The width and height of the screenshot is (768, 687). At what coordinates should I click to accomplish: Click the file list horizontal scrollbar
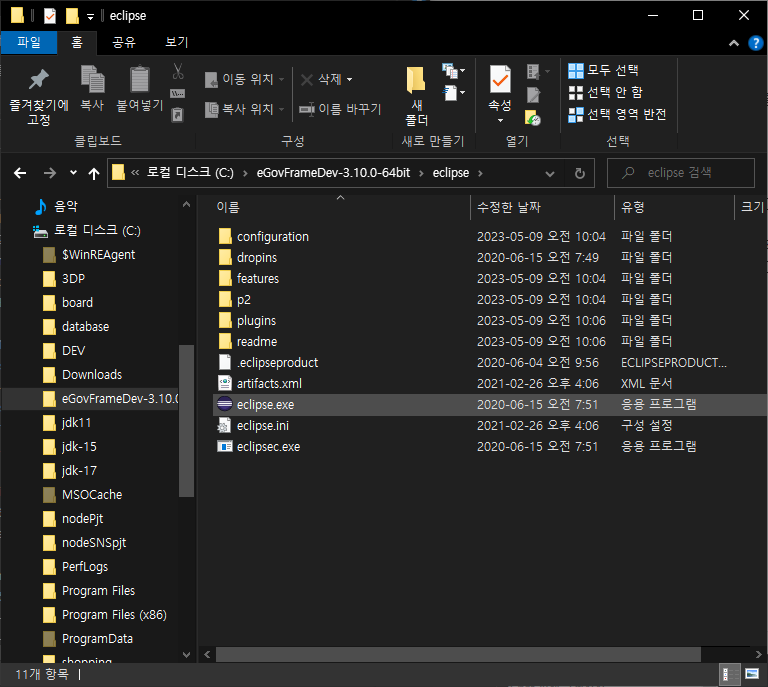coord(458,654)
